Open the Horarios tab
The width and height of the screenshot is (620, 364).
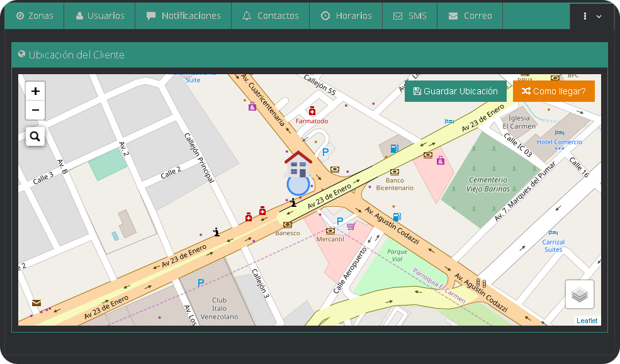pyautogui.click(x=346, y=16)
